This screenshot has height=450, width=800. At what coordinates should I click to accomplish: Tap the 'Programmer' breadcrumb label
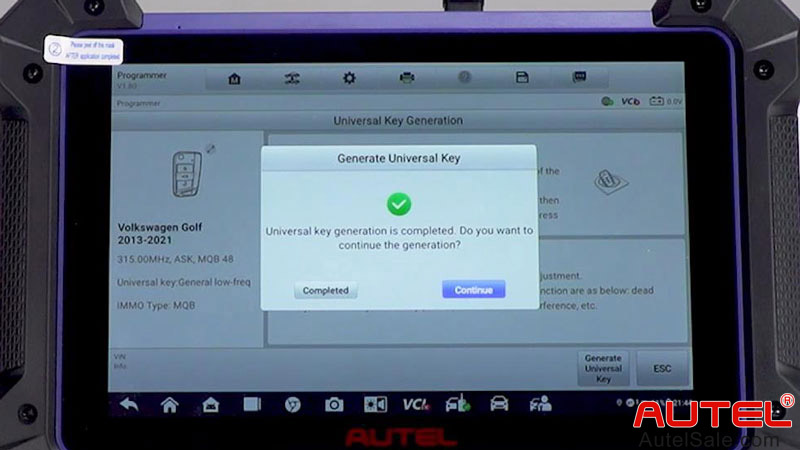(x=138, y=104)
